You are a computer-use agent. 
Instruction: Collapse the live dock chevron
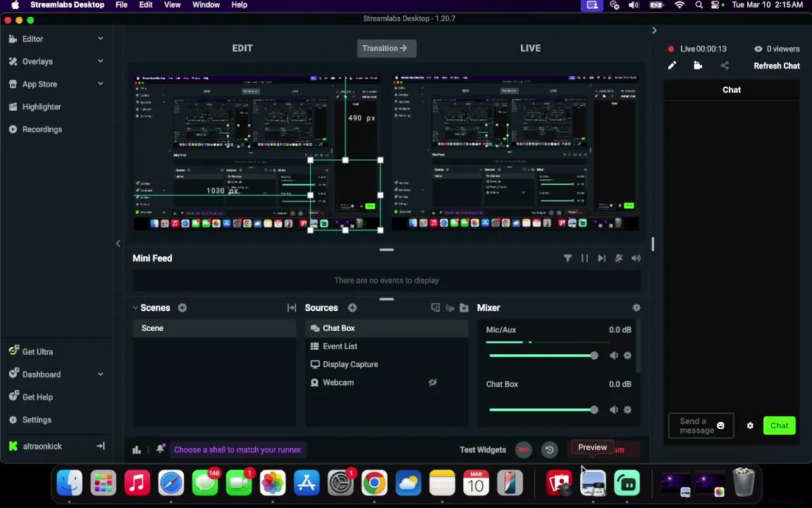(x=655, y=30)
